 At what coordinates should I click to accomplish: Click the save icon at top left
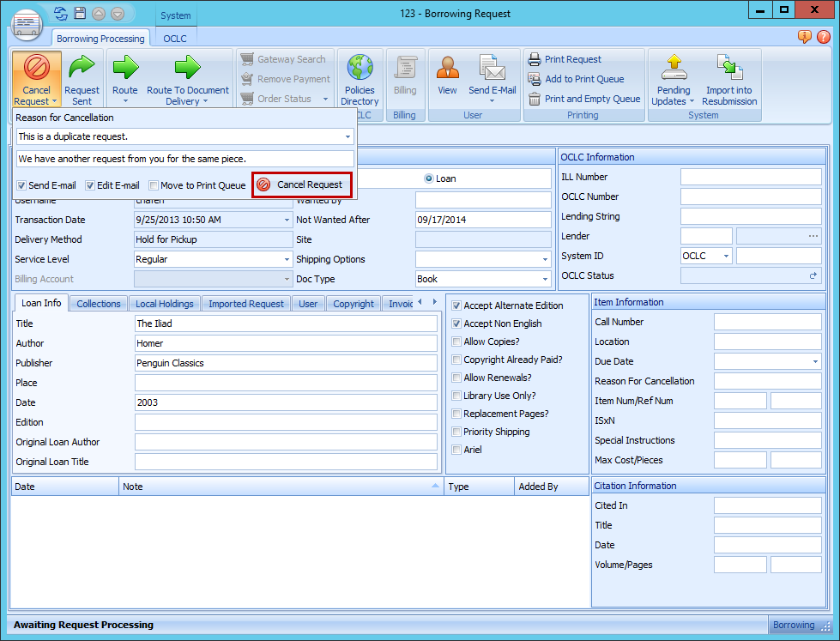pos(80,13)
